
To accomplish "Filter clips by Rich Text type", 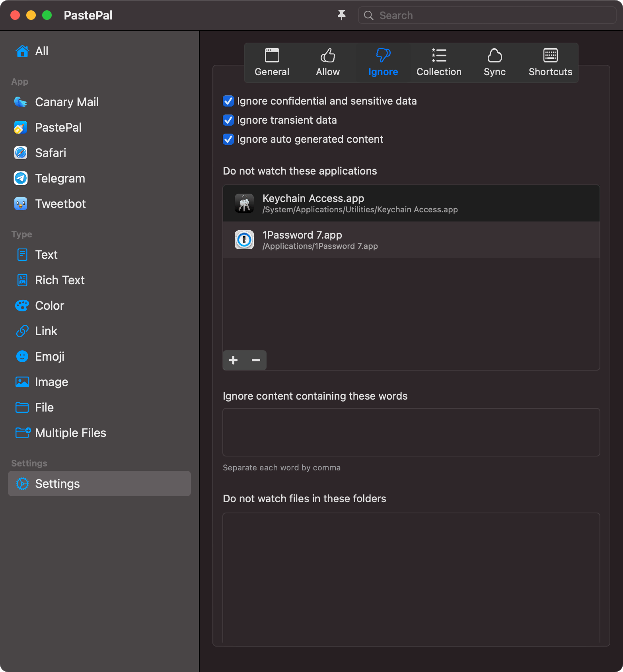I will (99, 280).
